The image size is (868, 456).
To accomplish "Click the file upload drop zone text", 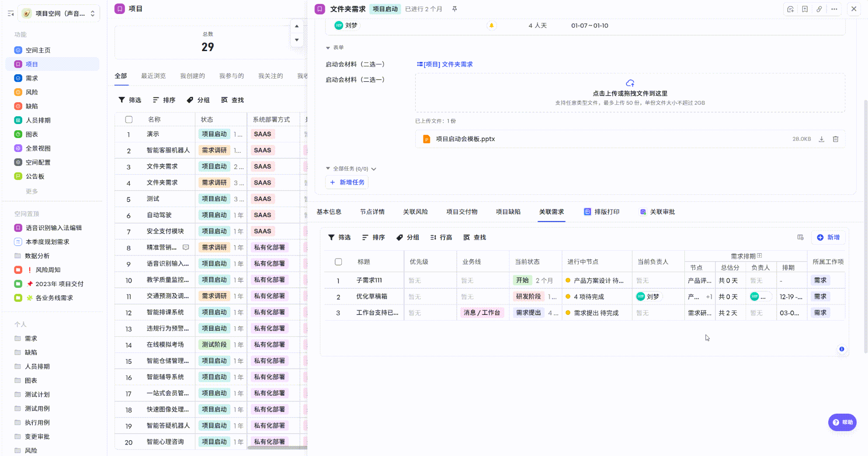I will click(630, 93).
